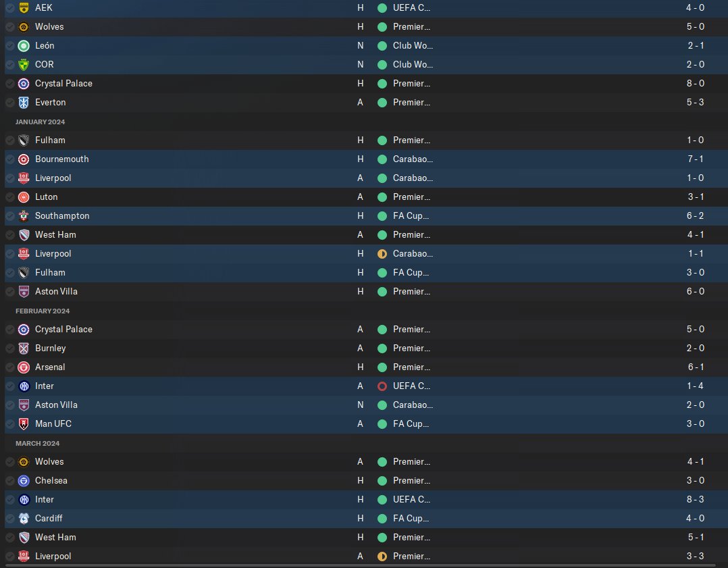
Task: Click the Club Wo... competition for COR match
Action: (x=413, y=65)
